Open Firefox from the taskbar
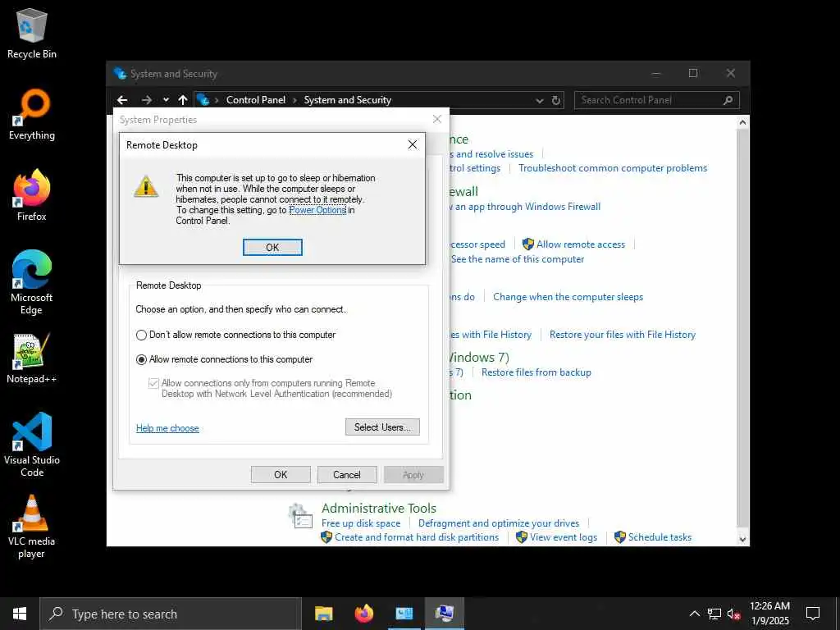 [x=364, y=614]
